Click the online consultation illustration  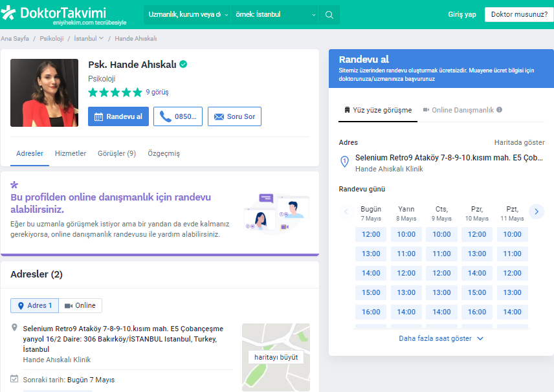tap(276, 213)
